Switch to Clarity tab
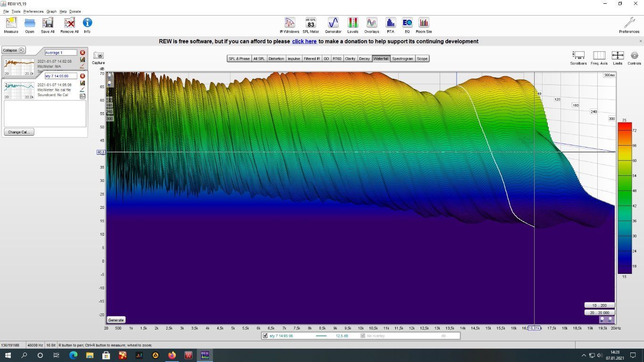 tap(350, 59)
